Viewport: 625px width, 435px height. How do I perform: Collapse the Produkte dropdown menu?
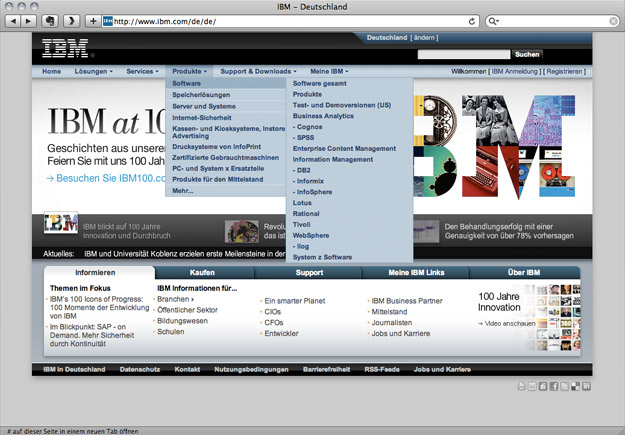coord(189,71)
